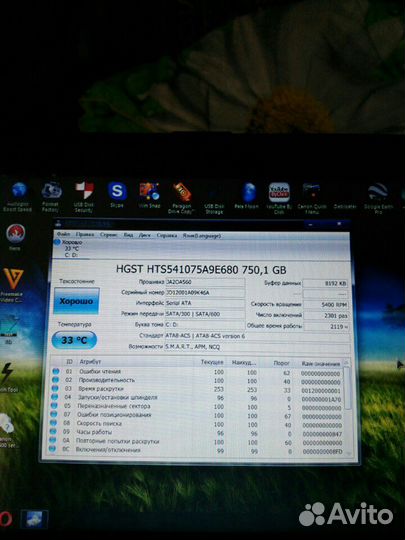Viewport: 405px width, 540px height.
Task: Select the Повторные попытки раскрутки row
Action: pos(197,442)
